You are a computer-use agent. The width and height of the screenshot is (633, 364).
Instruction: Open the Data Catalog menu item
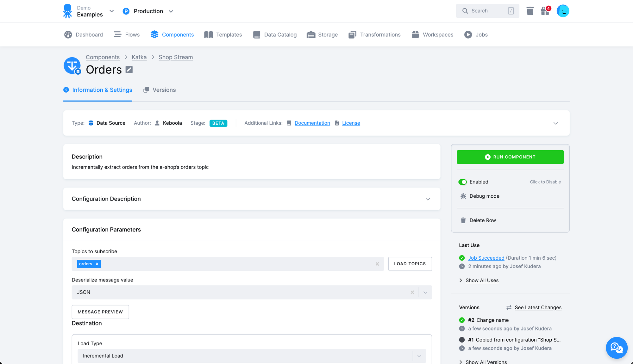pos(275,34)
